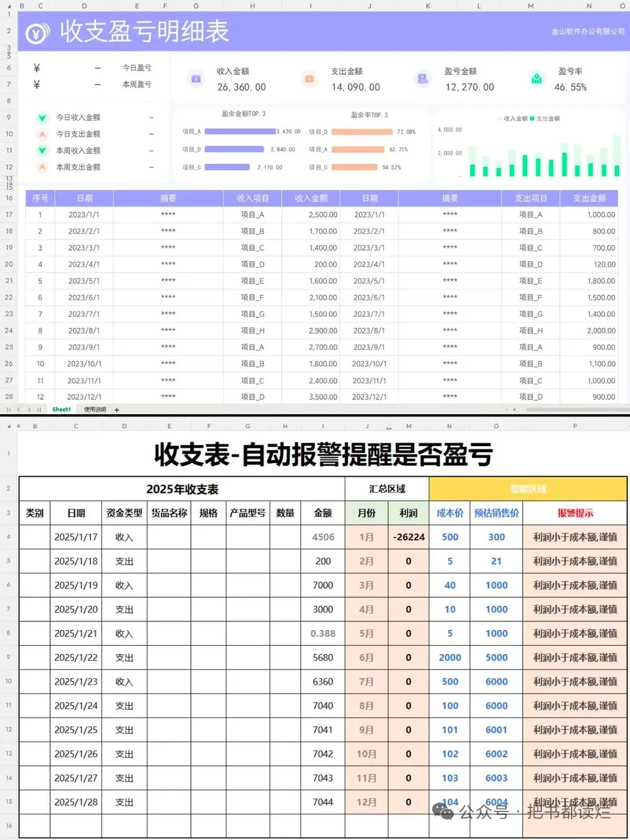Go to previous sheet using navigation arrow
Screen dimensions: 630x840
[18, 409]
